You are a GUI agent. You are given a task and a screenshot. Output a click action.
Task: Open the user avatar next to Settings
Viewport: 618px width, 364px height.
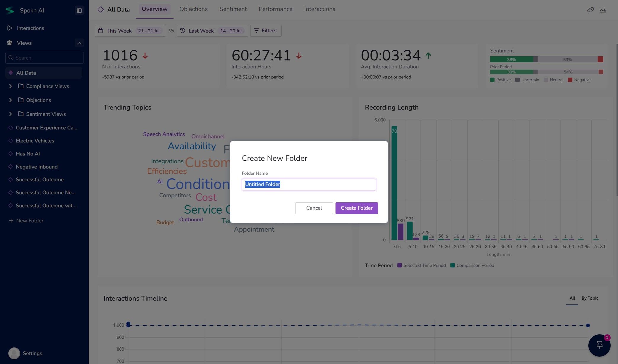[14, 353]
